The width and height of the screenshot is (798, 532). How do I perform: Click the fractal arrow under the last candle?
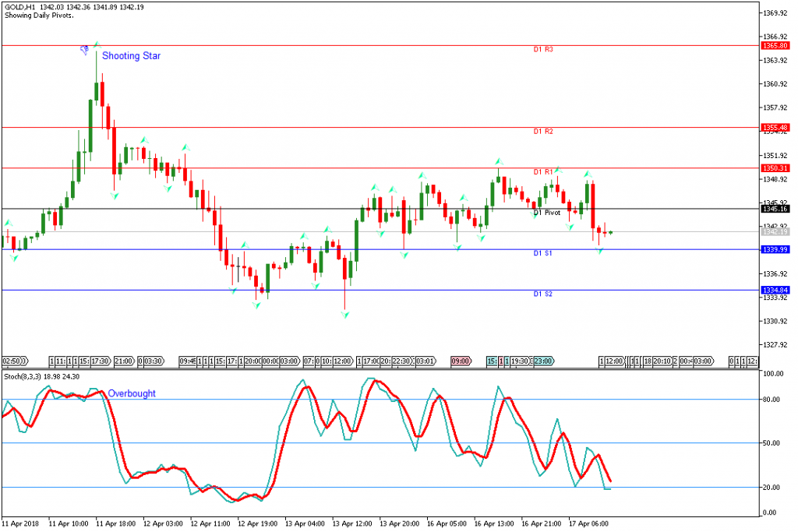(x=600, y=252)
